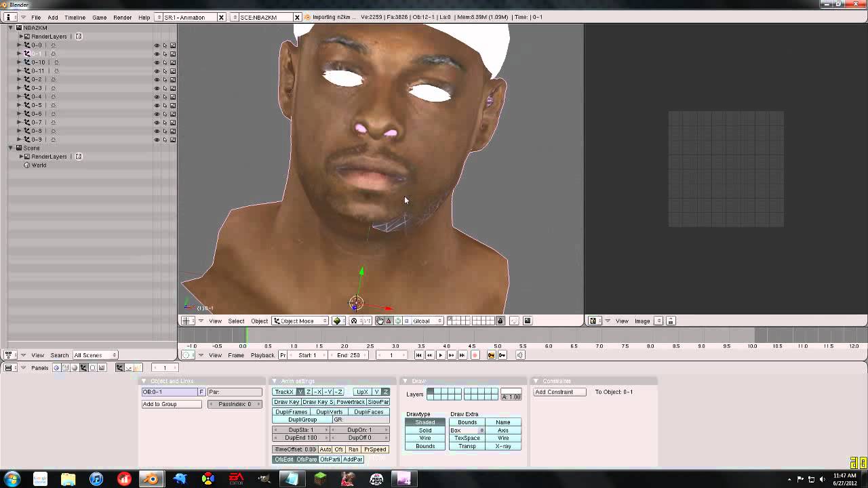Toggle the layer lock icon in 3D header

[x=500, y=321]
